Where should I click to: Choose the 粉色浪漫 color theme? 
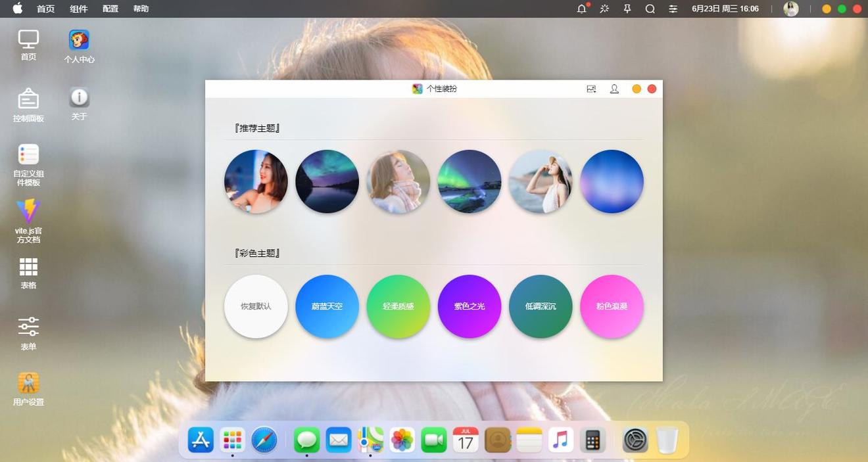click(612, 306)
